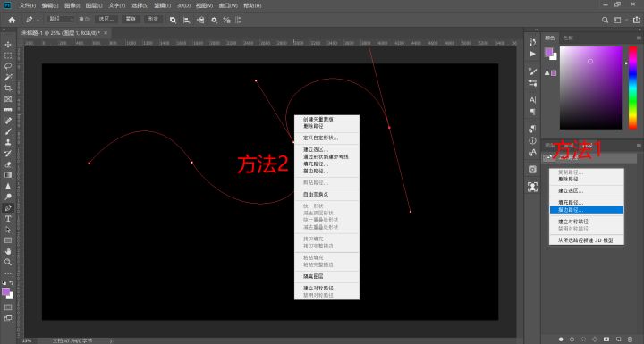Open the 窗口(W) menu
This screenshot has width=644, height=344.
228,5
